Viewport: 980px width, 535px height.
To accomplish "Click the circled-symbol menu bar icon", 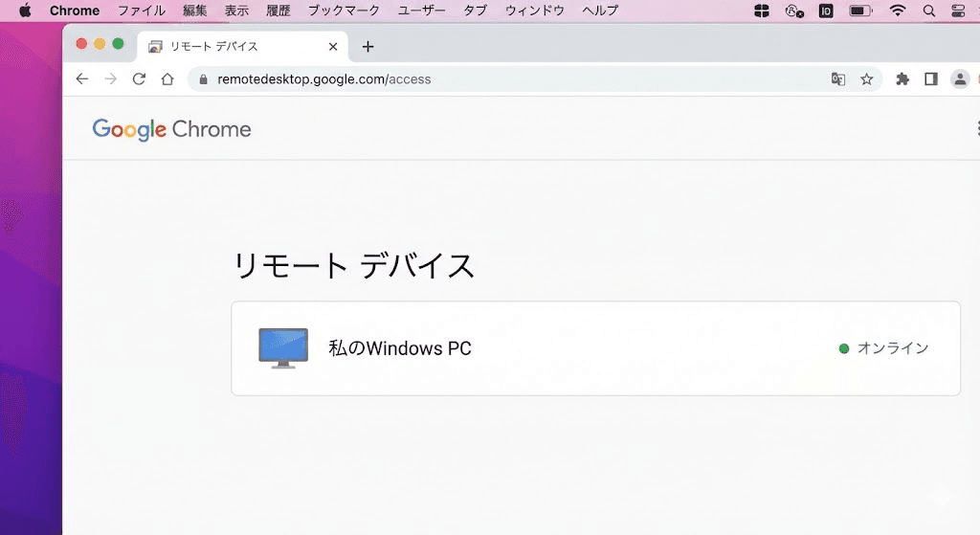I will [793, 11].
